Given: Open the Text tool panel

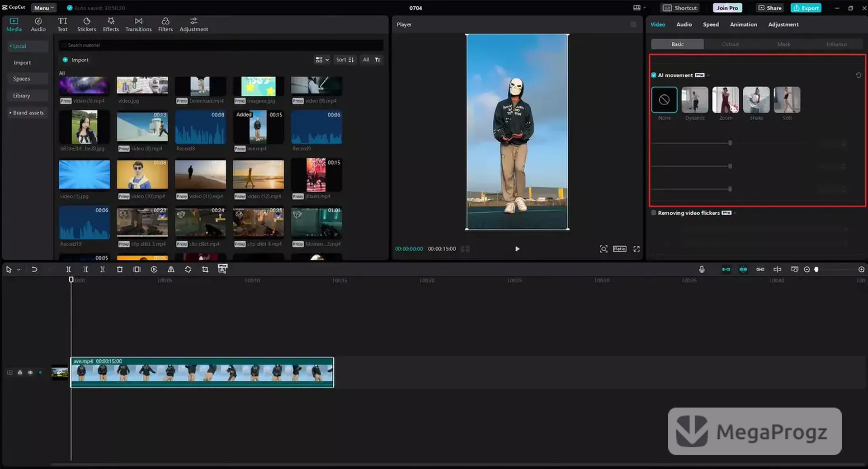Looking at the screenshot, I should pos(62,24).
